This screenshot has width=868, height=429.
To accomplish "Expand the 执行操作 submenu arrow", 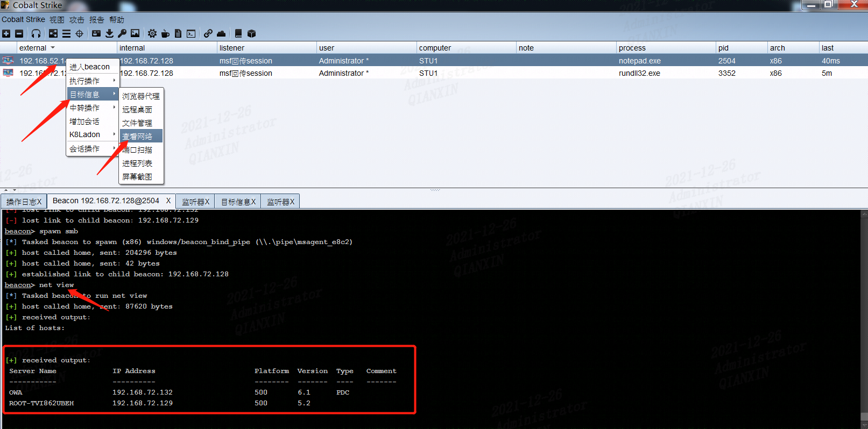I will point(114,81).
